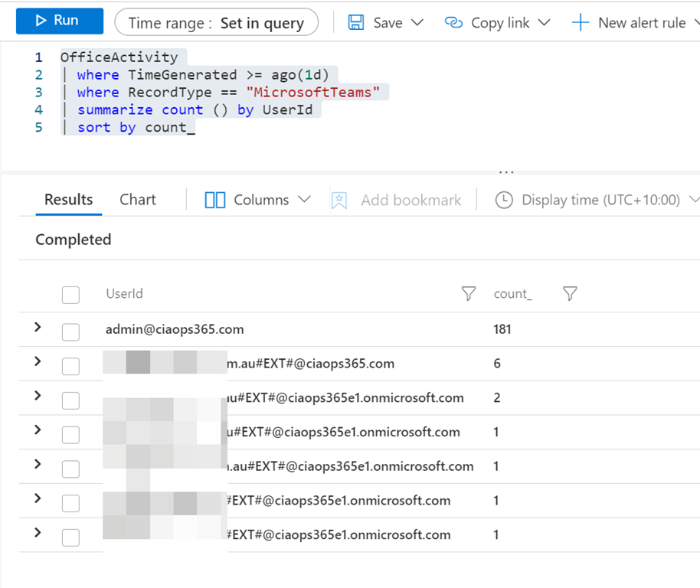Select the Results tab

(68, 199)
